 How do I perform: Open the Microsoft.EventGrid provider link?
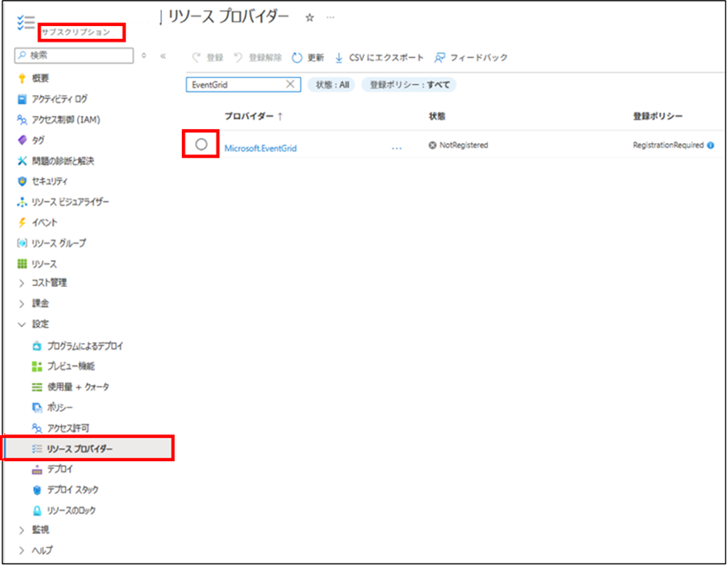tap(260, 148)
